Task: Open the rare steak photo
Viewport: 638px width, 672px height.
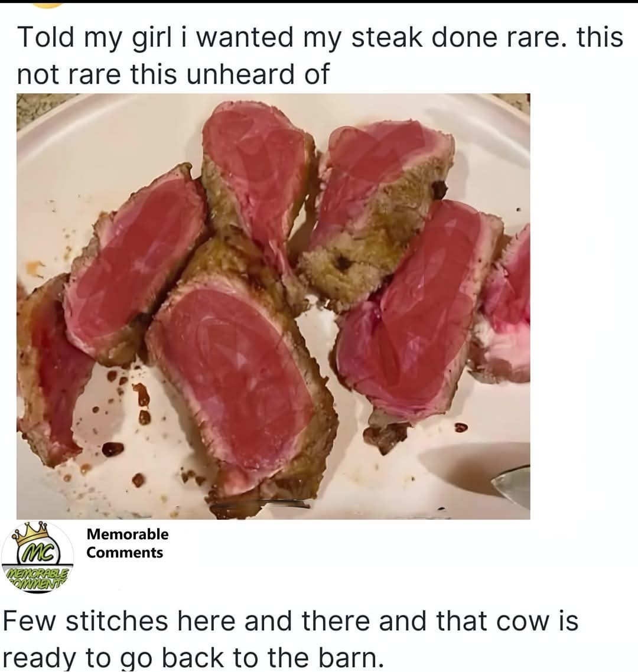Action: click(273, 306)
